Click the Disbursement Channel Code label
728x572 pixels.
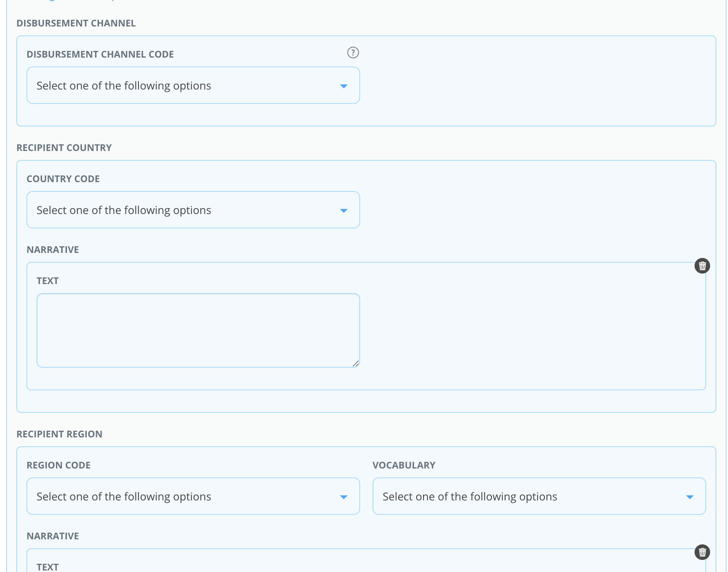pos(100,54)
